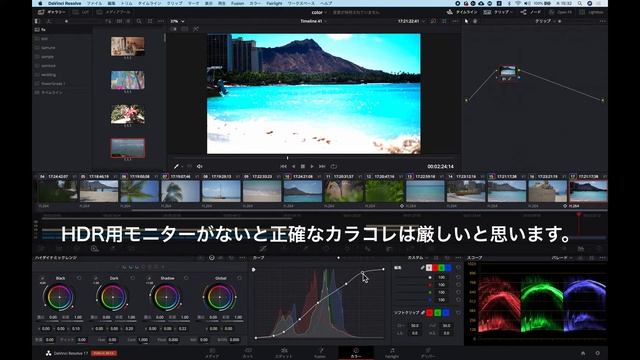This screenshot has width=640, height=360.
Task: Open node editor clip mode dropdown
Action: (x=545, y=21)
